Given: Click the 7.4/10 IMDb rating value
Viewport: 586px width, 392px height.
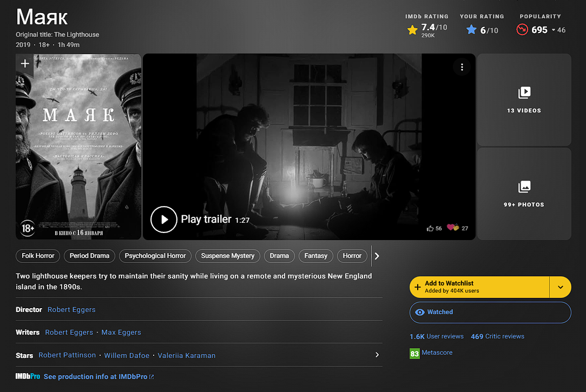Looking at the screenshot, I should tap(434, 27).
